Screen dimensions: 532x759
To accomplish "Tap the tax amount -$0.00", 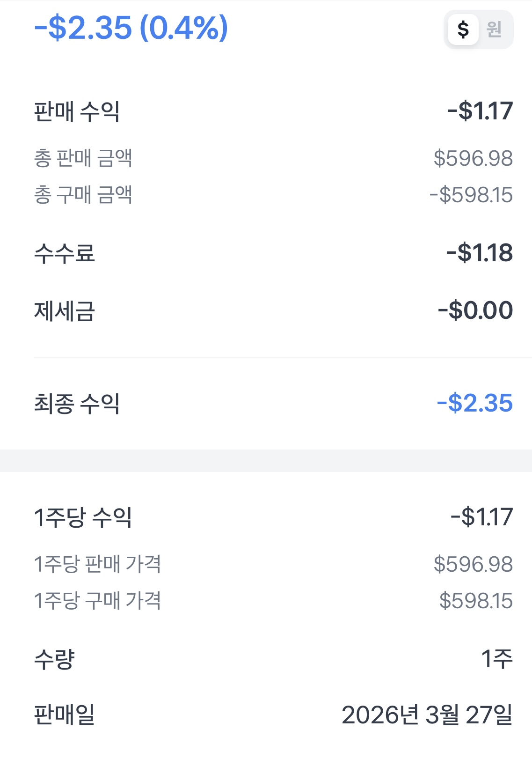I will (475, 310).
